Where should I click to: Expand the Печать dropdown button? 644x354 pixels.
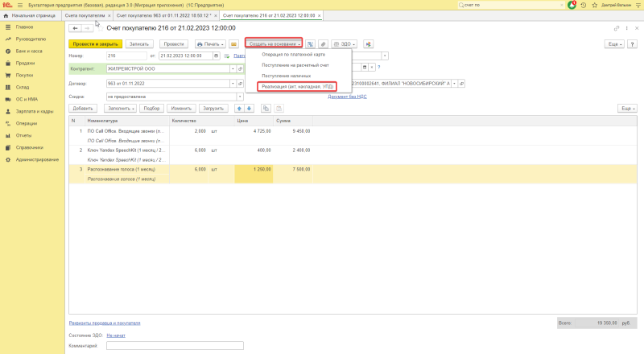click(210, 44)
